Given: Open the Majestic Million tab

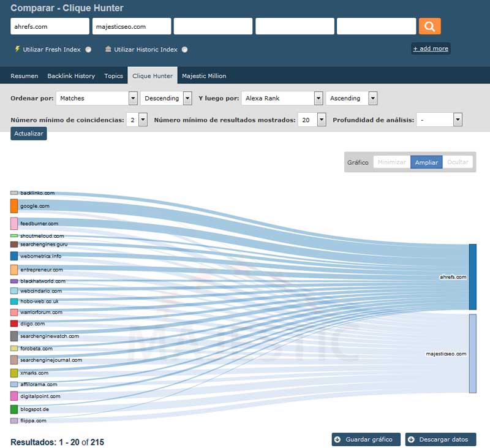Looking at the screenshot, I should click(x=204, y=76).
